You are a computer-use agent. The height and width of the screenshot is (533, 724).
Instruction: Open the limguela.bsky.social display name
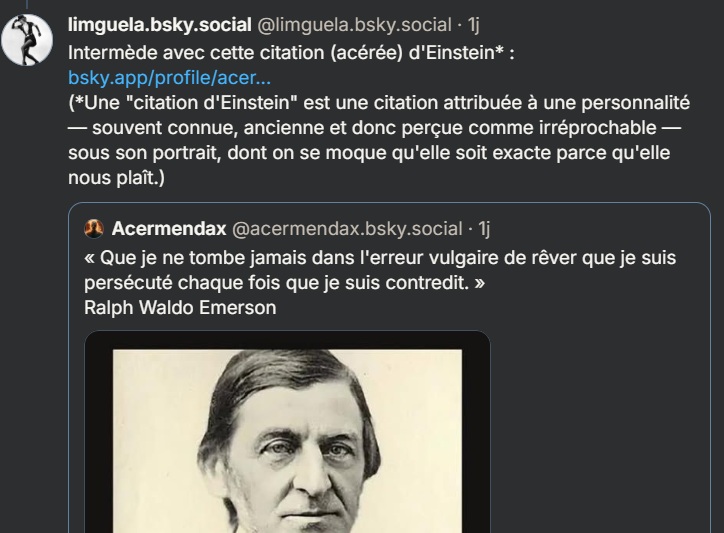[160, 25]
